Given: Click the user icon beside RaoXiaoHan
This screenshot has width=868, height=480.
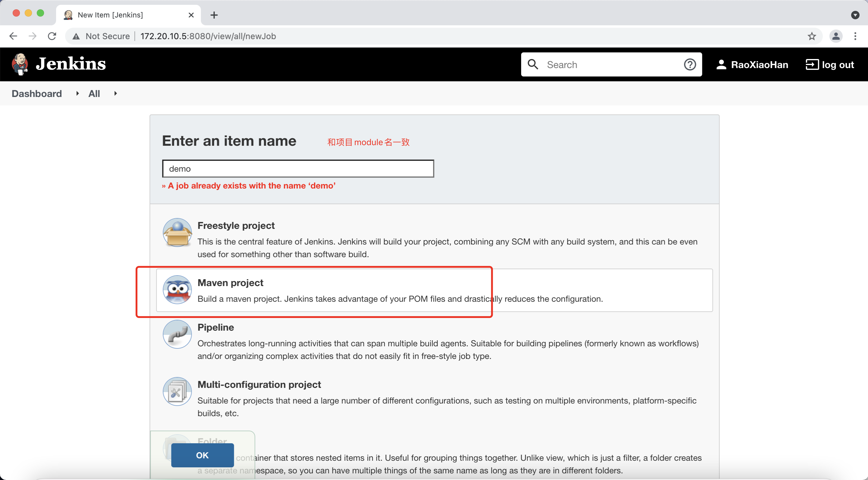Looking at the screenshot, I should (721, 65).
